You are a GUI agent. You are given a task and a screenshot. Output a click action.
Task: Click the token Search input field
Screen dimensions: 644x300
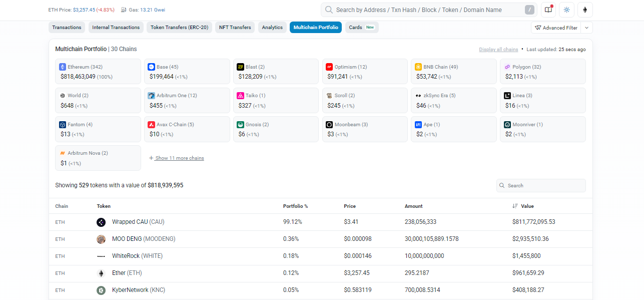coord(544,186)
